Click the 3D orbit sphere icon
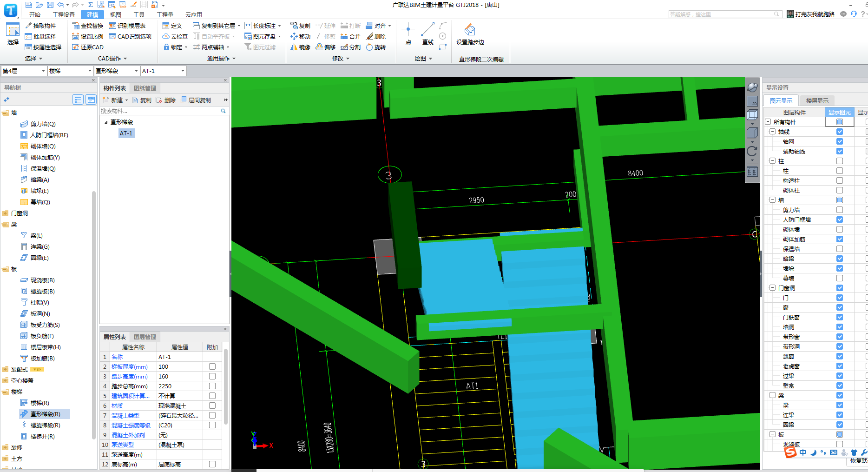 pos(752,87)
